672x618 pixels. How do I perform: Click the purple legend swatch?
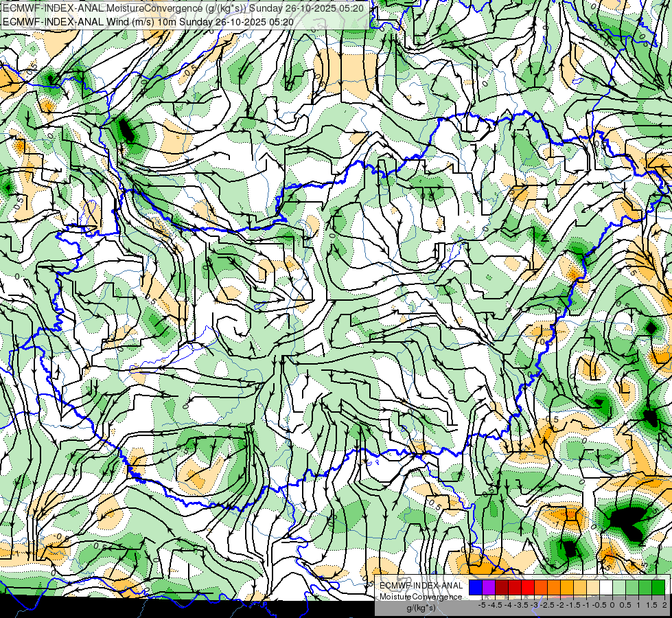tap(489, 587)
